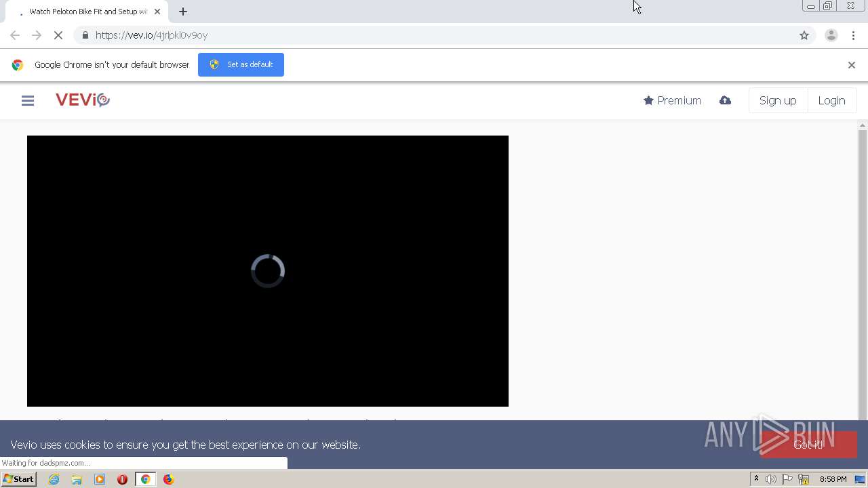The image size is (868, 488).
Task: Open Chrome three-dot menu
Action: click(853, 35)
